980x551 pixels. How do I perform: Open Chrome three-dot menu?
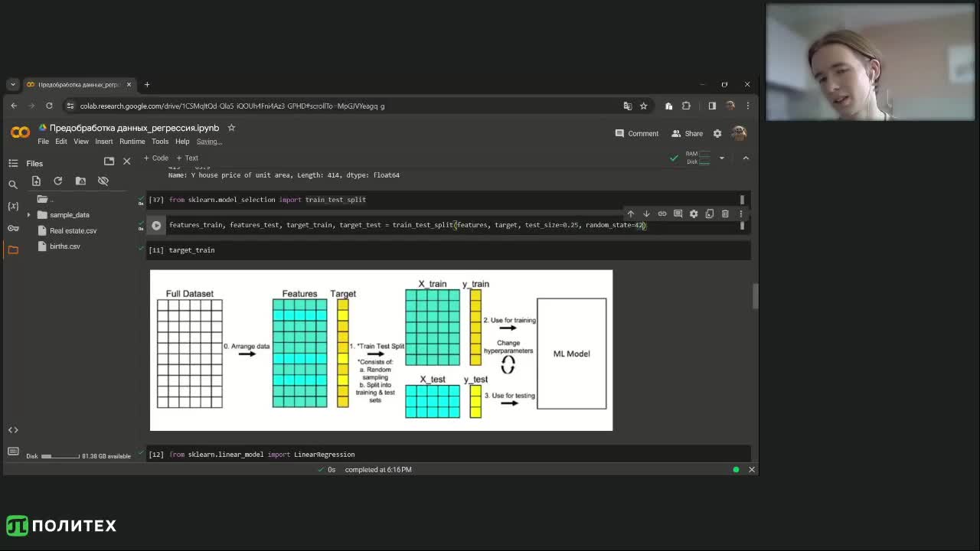click(x=748, y=106)
